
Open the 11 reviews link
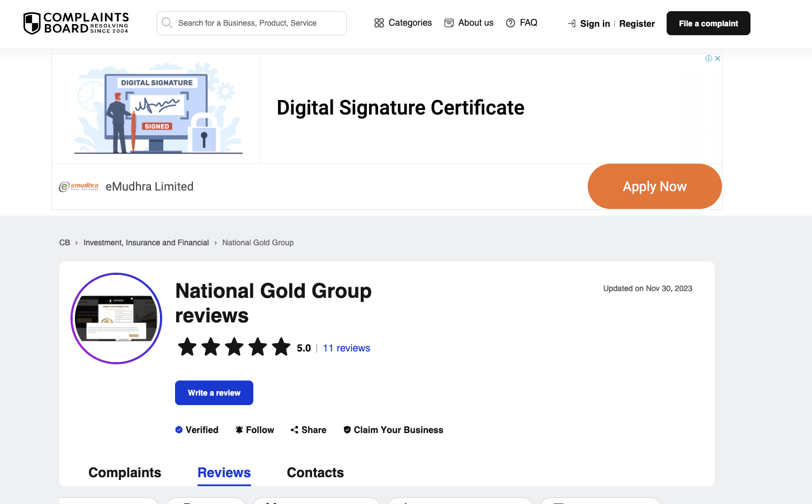pos(346,348)
